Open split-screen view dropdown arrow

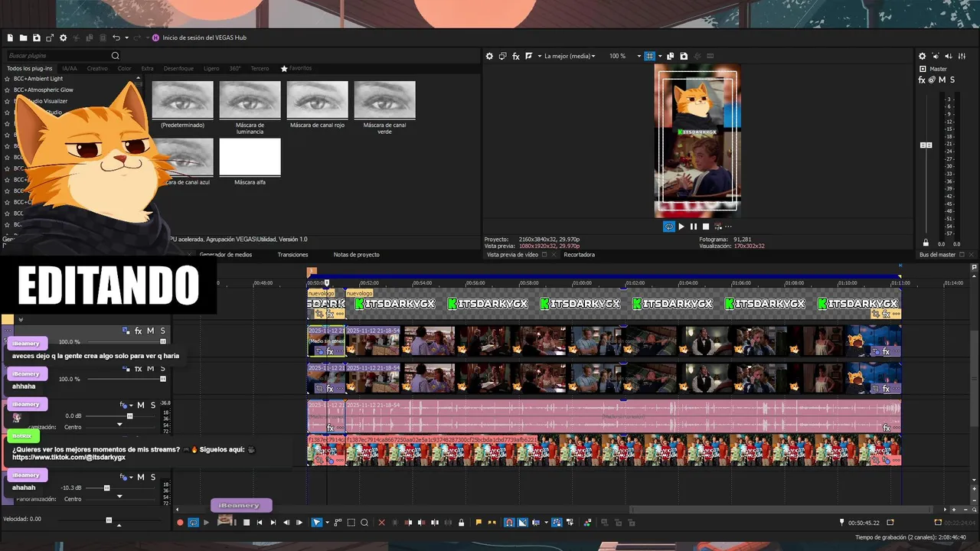[540, 56]
